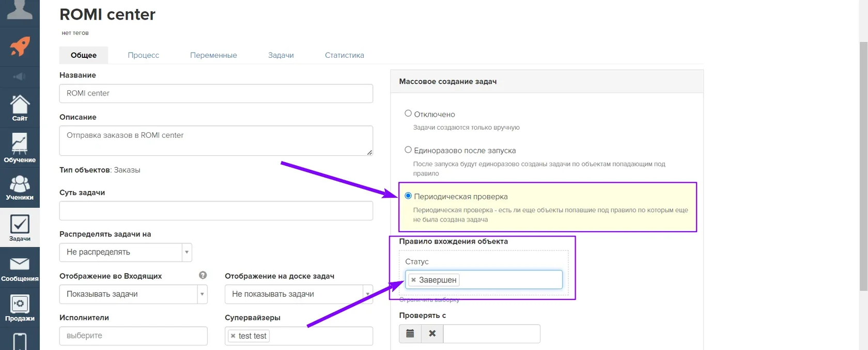The height and width of the screenshot is (350, 868).
Task: Remove the Завершен status tag
Action: 413,280
